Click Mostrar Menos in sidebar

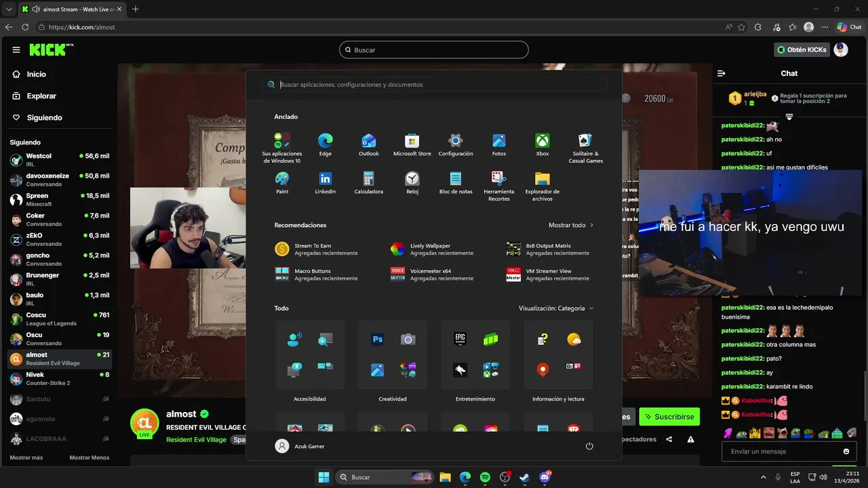tap(90, 457)
